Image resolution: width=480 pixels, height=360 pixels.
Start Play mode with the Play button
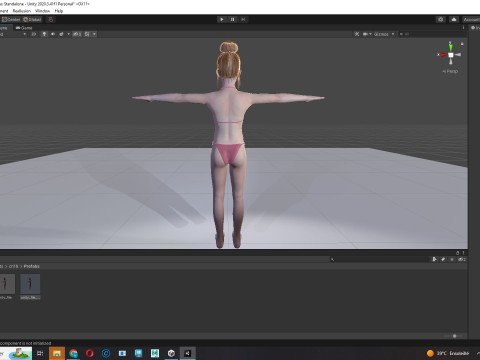222,19
